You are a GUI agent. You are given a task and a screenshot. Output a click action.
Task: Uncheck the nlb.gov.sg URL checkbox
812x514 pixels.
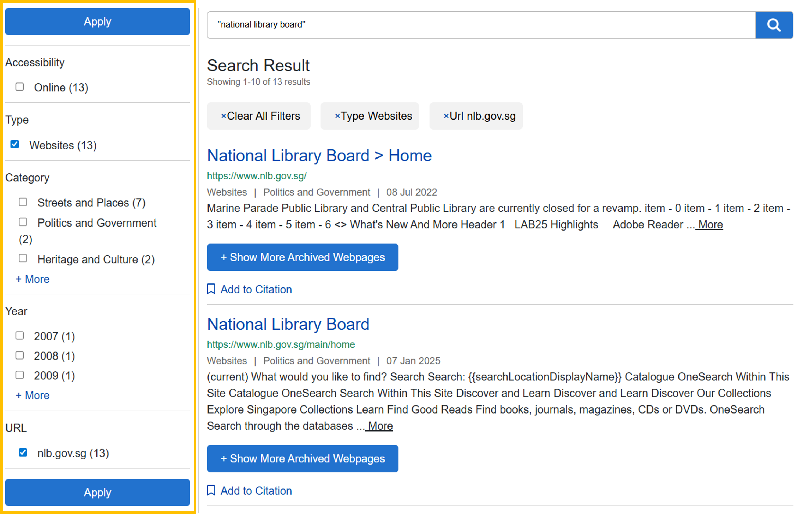coord(23,452)
